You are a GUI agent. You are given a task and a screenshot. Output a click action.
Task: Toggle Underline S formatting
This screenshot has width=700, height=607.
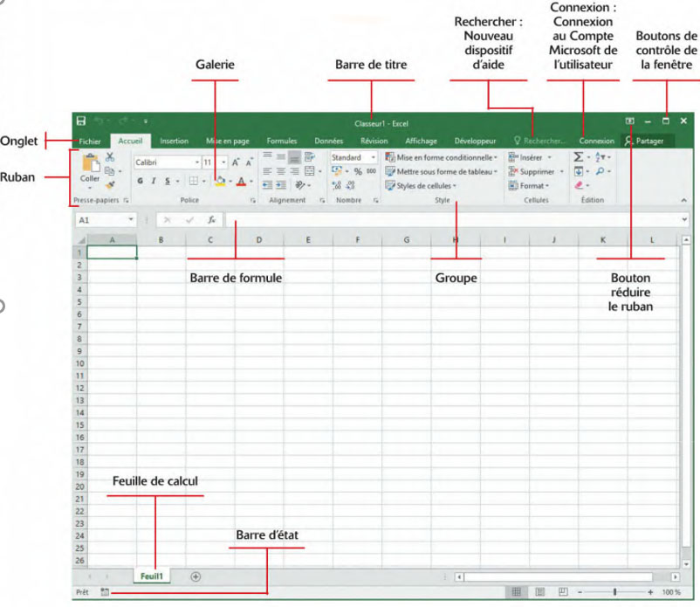[168, 181]
